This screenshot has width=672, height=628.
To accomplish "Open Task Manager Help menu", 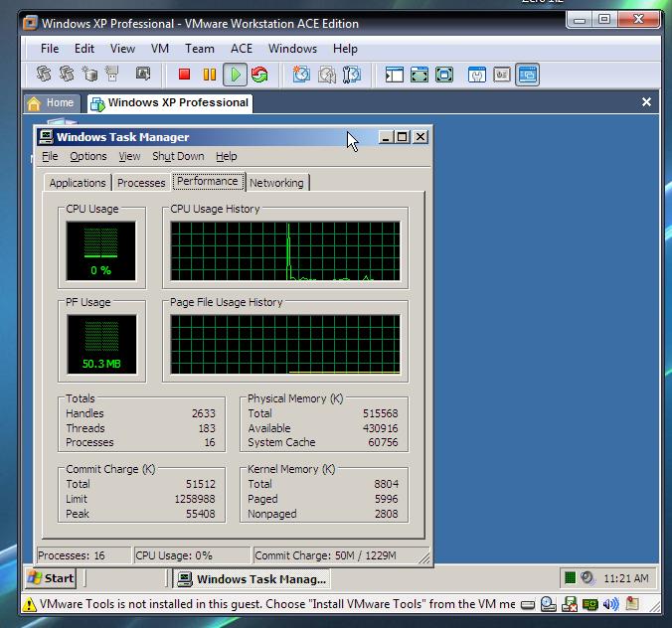I will 227,156.
